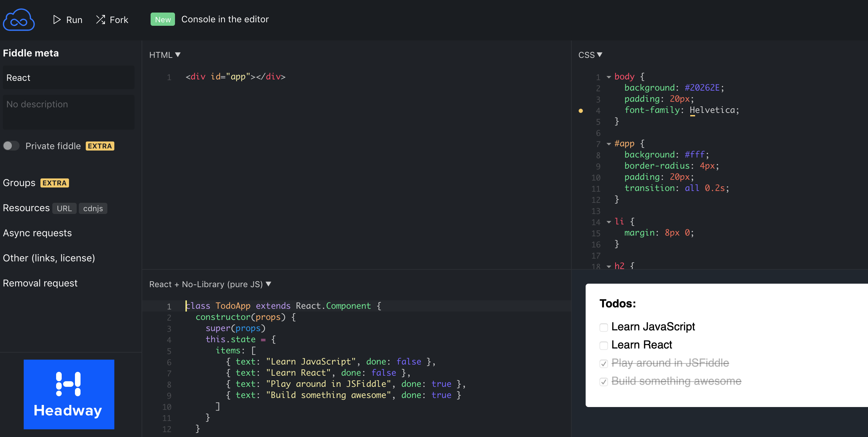Open the HTML panel dropdown
868x437 pixels.
coord(165,55)
